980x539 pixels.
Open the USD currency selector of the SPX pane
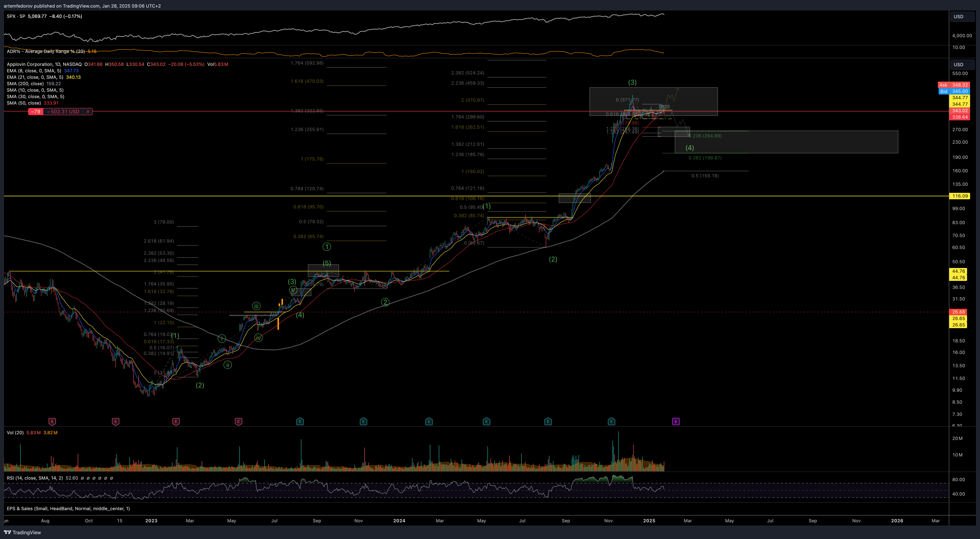[x=962, y=17]
